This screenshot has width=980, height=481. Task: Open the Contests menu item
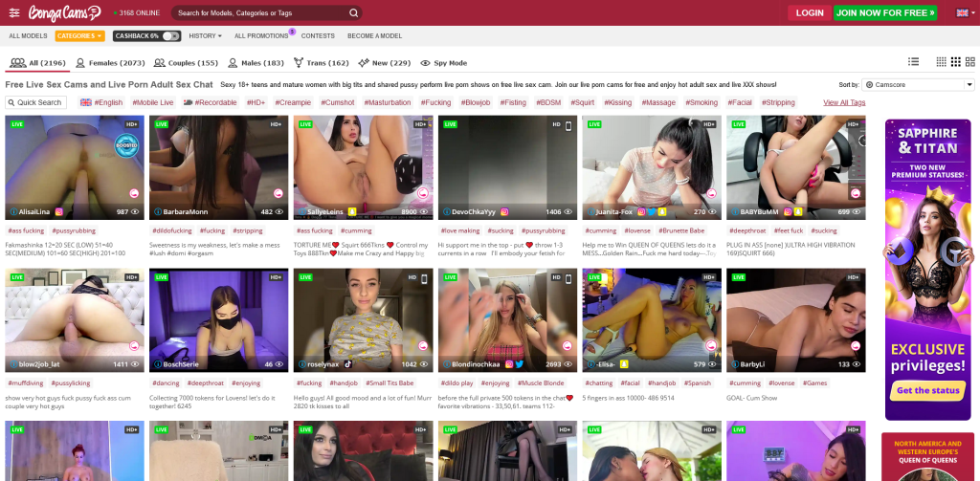click(x=318, y=36)
